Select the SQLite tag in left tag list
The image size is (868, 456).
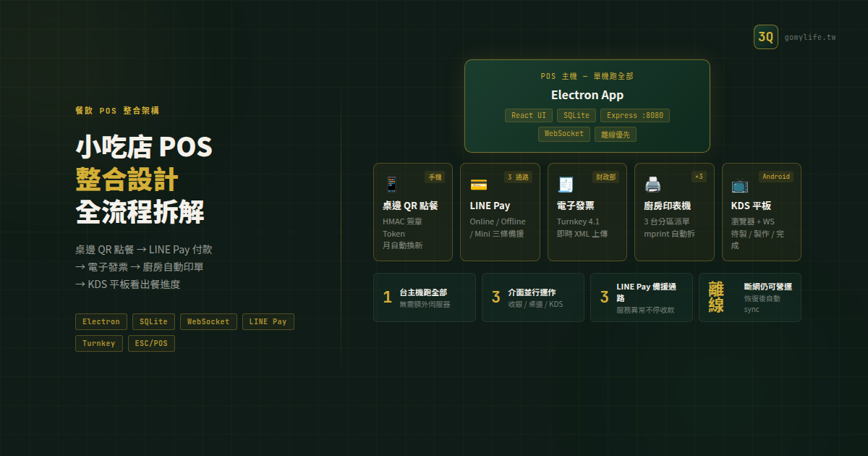[x=154, y=321]
